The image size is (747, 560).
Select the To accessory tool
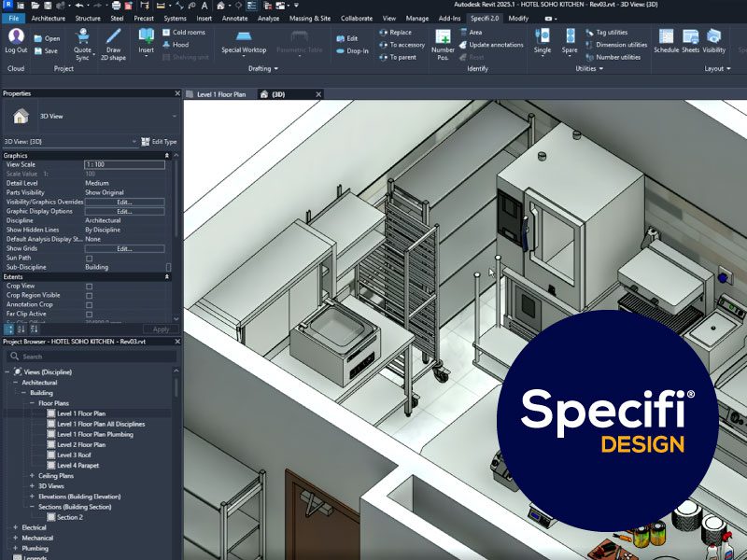(x=402, y=45)
